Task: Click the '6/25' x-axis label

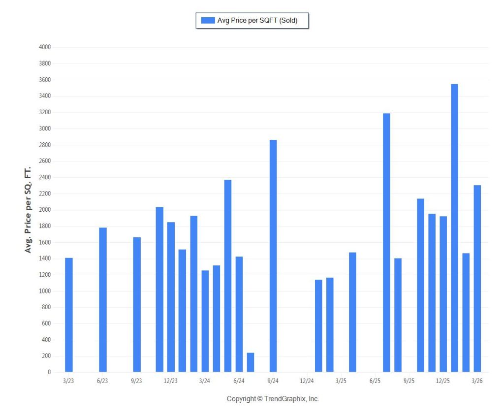Action: pos(375,381)
